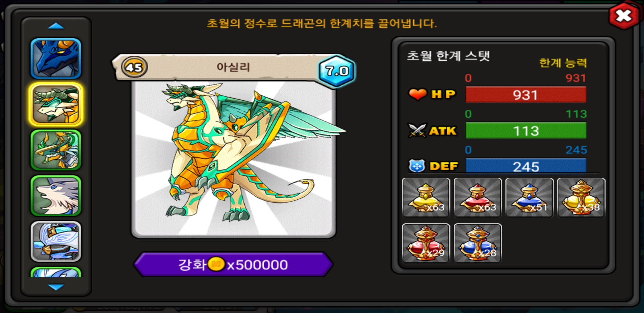644x313 pixels.
Task: Click the 7.0 grade hexagon badge
Action: (x=337, y=71)
